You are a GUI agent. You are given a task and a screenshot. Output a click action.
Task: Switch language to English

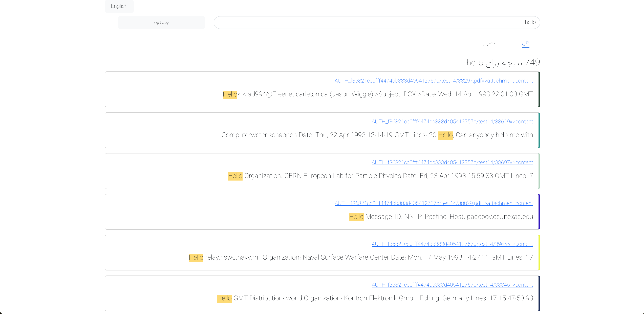coord(119,6)
